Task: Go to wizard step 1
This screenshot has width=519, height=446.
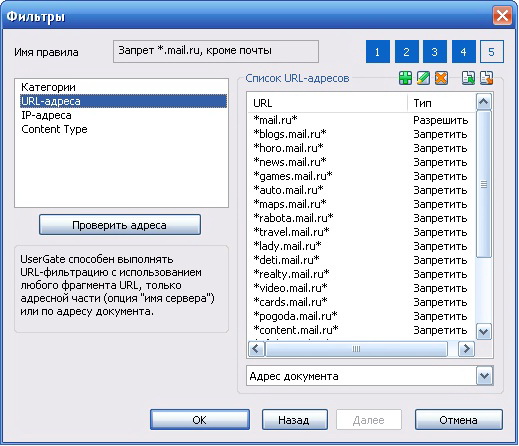Action: coord(378,52)
